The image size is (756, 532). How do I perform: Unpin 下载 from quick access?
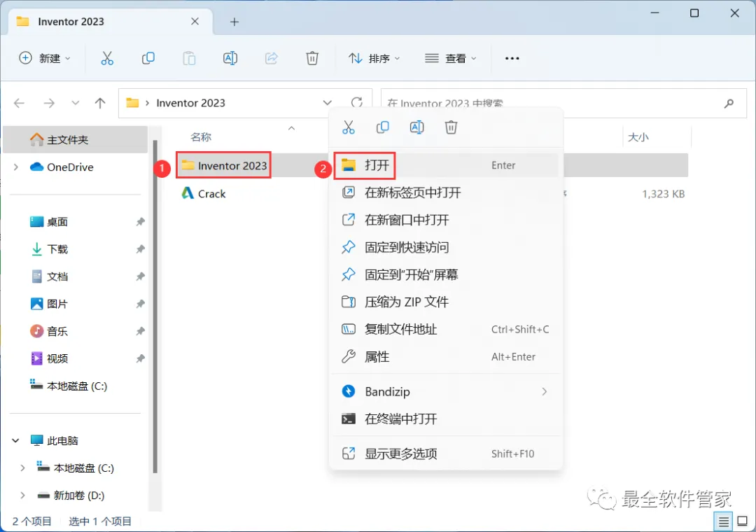pos(140,249)
